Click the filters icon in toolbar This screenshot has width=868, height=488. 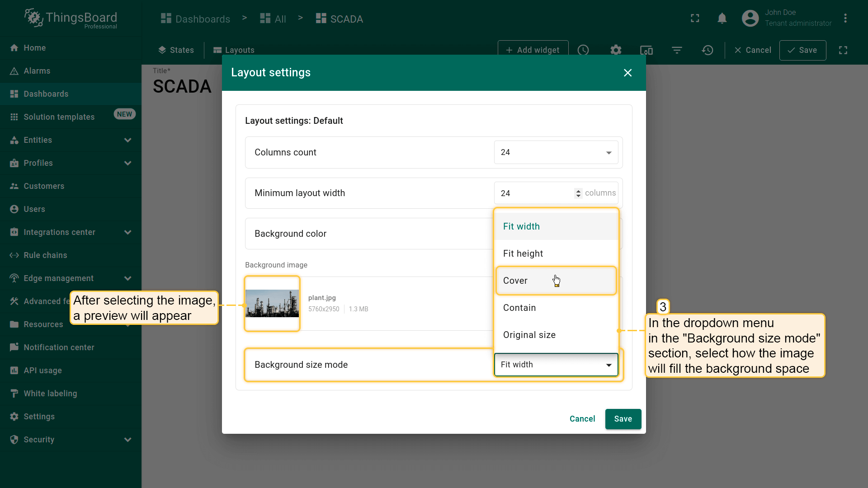(677, 50)
